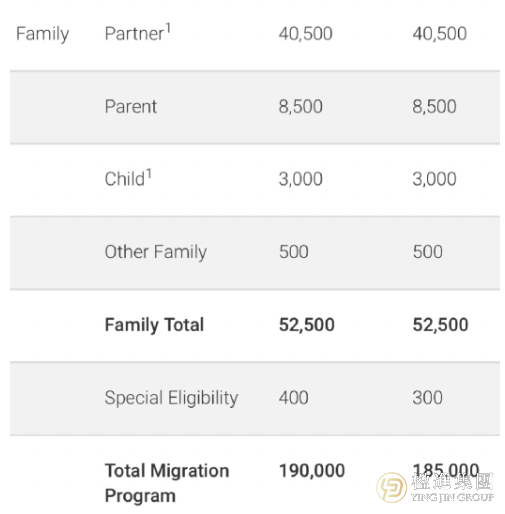Click the first 3,000 Child value

[301, 179]
